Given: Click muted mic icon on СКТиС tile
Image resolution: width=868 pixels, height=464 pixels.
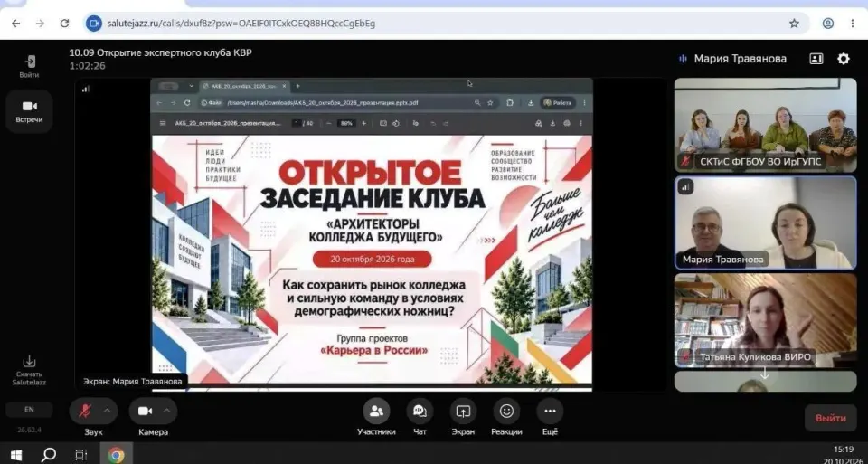Looking at the screenshot, I should 685,162.
